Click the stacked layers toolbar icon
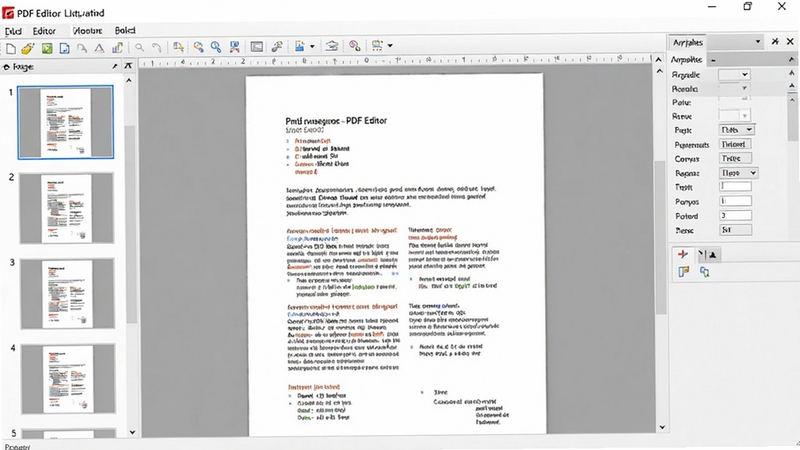Image resolution: width=800 pixels, height=450 pixels. click(x=332, y=46)
